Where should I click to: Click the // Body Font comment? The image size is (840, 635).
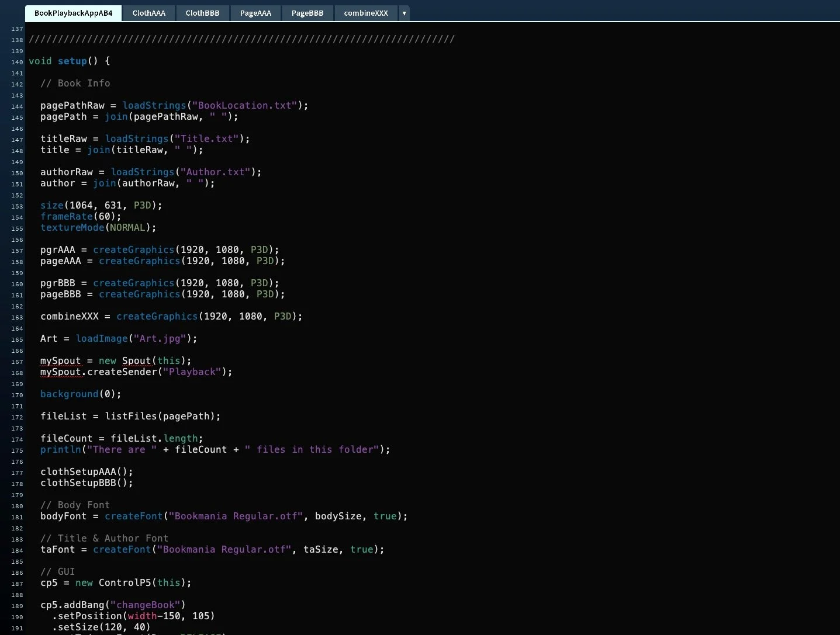75,505
